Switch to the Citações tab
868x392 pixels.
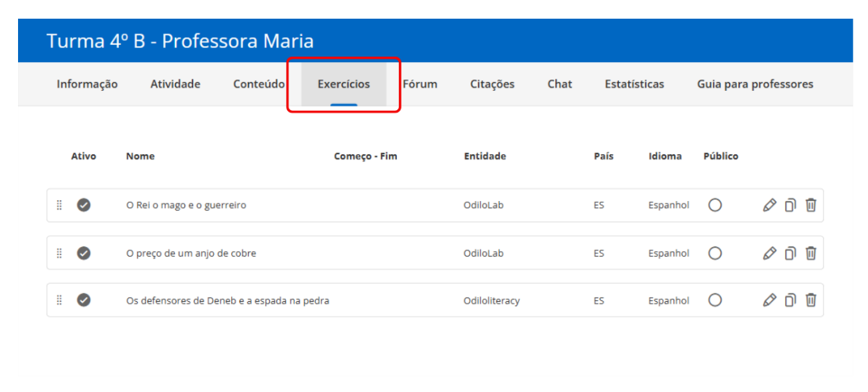click(x=492, y=84)
